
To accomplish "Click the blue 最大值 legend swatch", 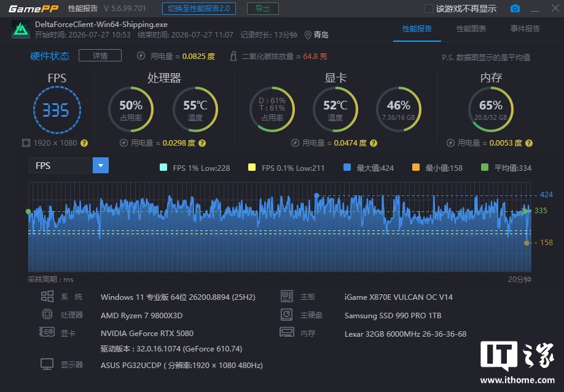I will (347, 167).
